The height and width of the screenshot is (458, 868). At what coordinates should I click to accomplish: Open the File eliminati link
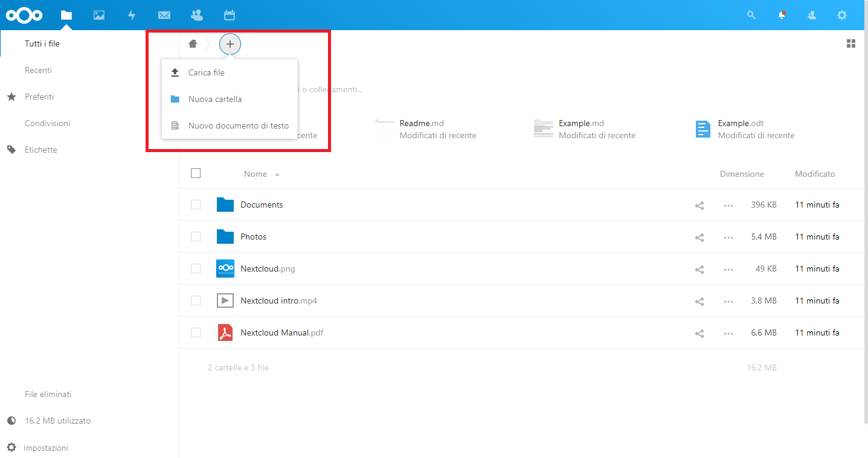point(48,394)
